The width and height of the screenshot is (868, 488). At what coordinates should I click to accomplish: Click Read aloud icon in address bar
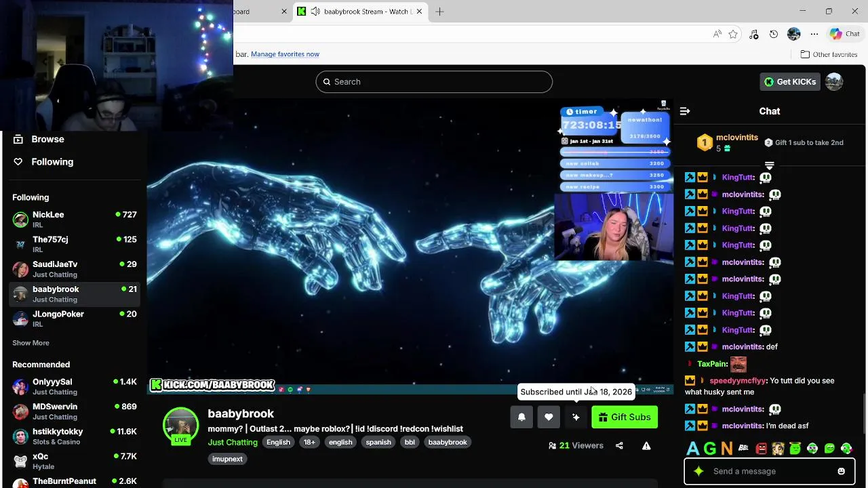717,34
